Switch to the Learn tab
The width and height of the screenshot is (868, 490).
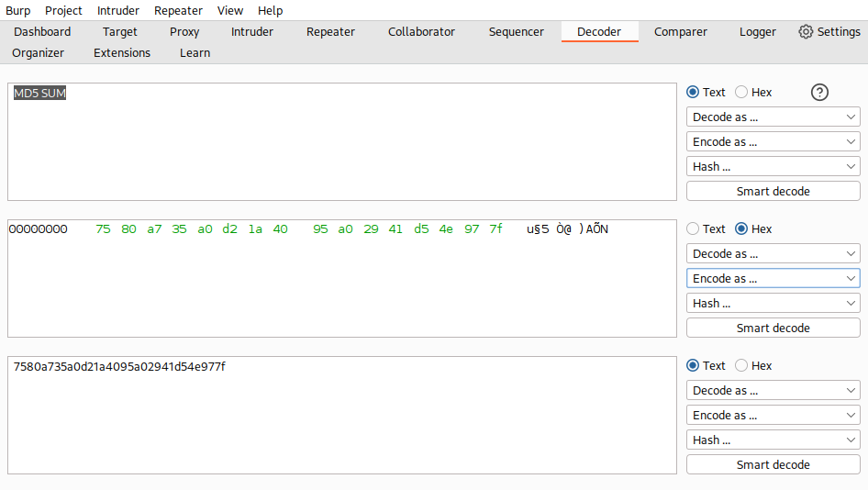click(195, 53)
